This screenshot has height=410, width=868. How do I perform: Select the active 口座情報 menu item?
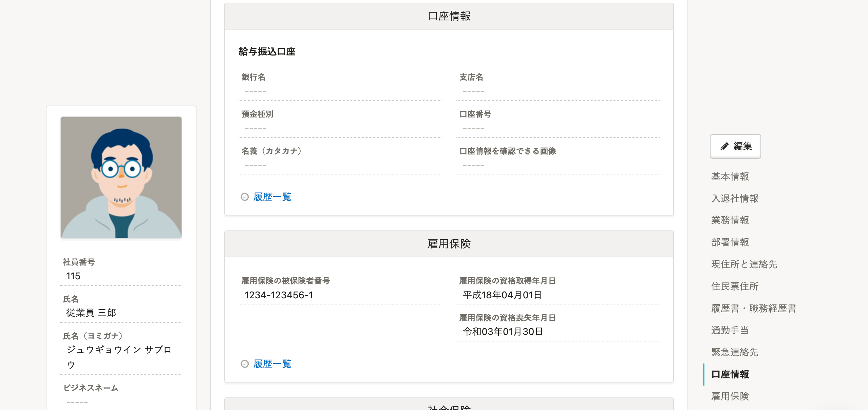730,374
